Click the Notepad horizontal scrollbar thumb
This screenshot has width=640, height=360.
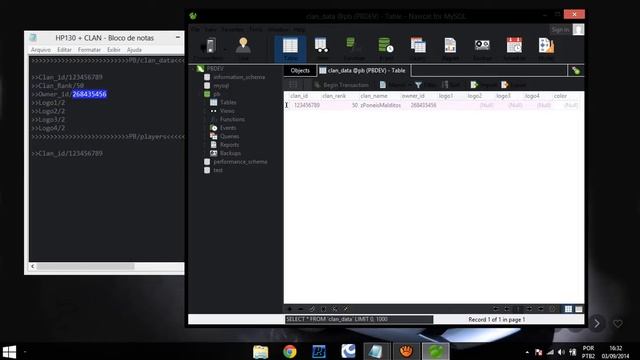coord(86,266)
